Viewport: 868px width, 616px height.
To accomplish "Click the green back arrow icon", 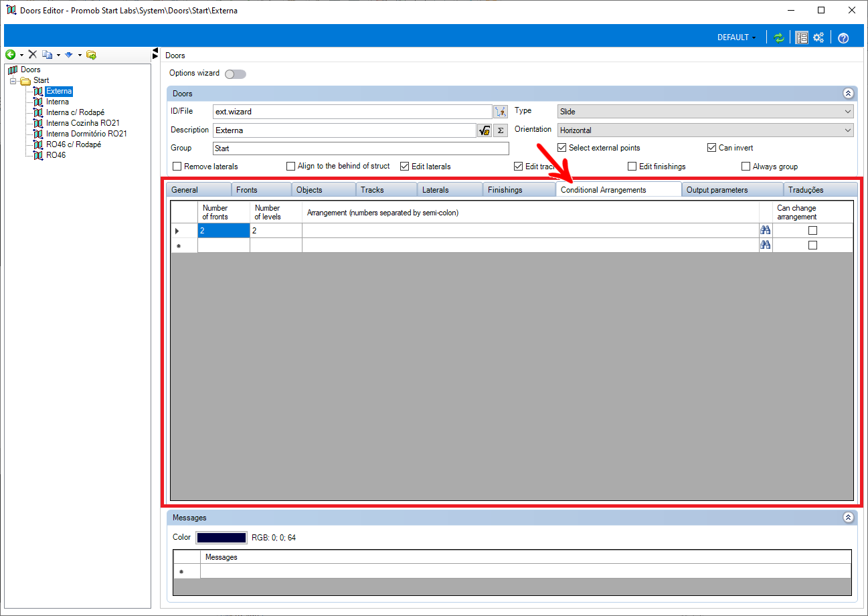I will pyautogui.click(x=10, y=55).
